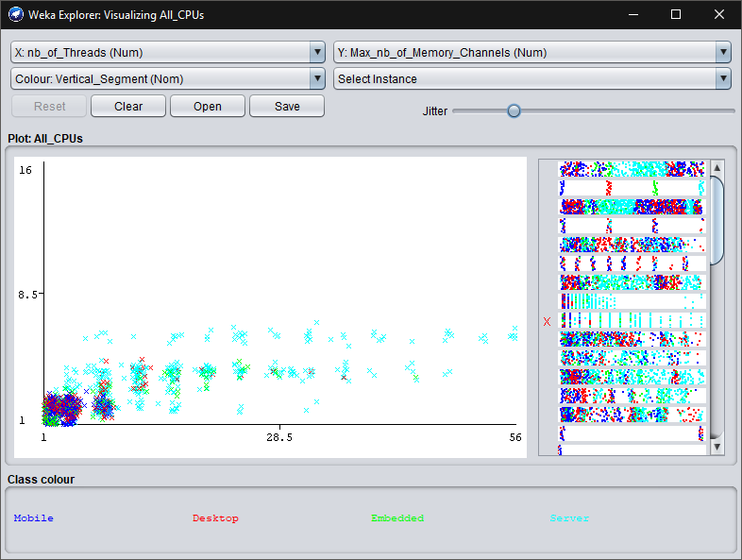Click the Y axis maximum label 16
This screenshot has width=742, height=560.
tap(25, 170)
